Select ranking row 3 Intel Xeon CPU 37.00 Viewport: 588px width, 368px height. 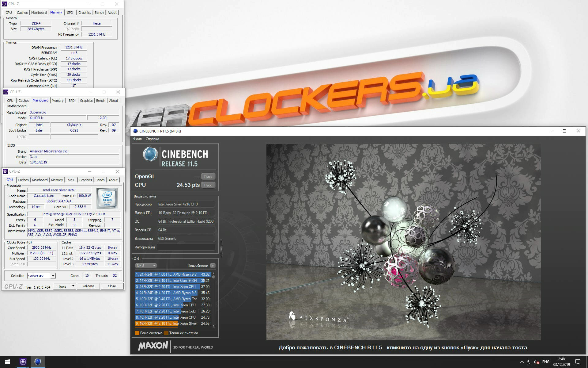[173, 287]
